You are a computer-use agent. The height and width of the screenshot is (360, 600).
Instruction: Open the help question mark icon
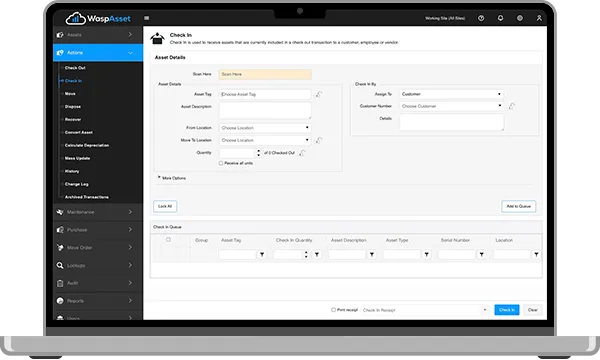pos(481,18)
